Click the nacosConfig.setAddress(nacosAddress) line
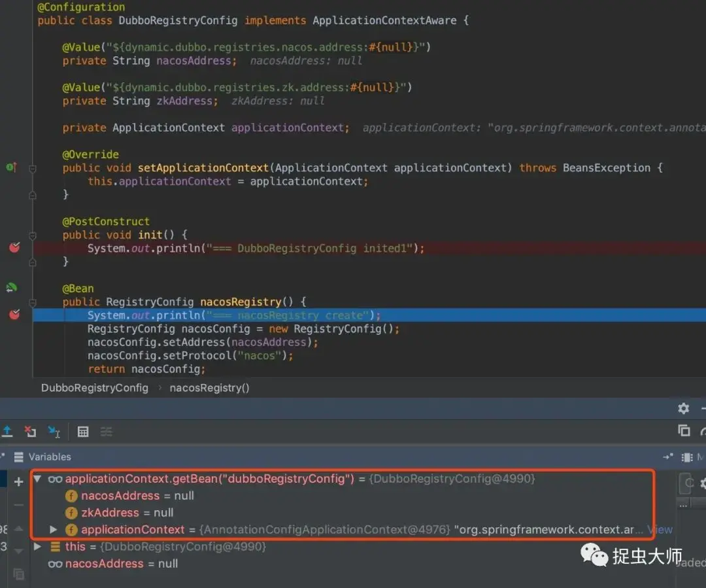706x588 pixels. 203,342
